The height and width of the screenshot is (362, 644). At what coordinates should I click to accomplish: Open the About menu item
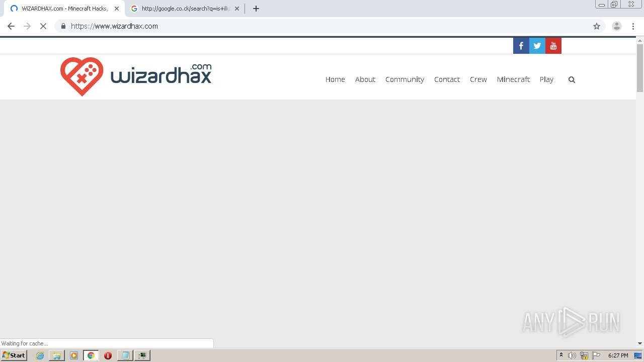tap(365, 79)
